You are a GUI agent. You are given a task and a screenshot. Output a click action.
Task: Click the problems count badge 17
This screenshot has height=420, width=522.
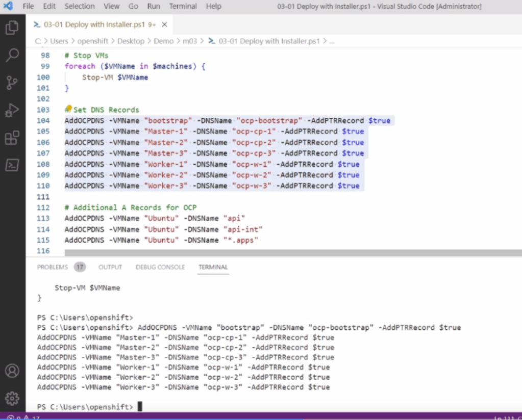tap(80, 267)
